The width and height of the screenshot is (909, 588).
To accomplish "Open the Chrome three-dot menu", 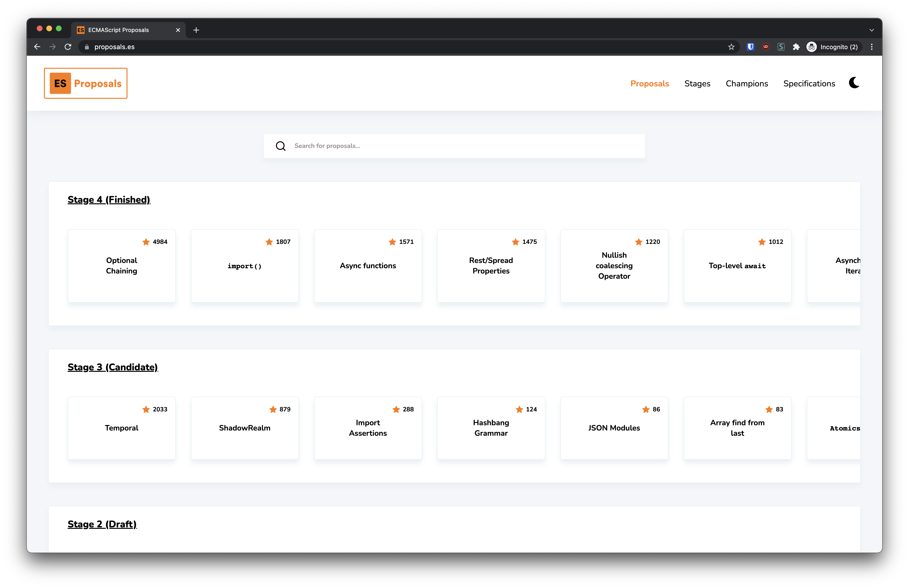I will (872, 47).
